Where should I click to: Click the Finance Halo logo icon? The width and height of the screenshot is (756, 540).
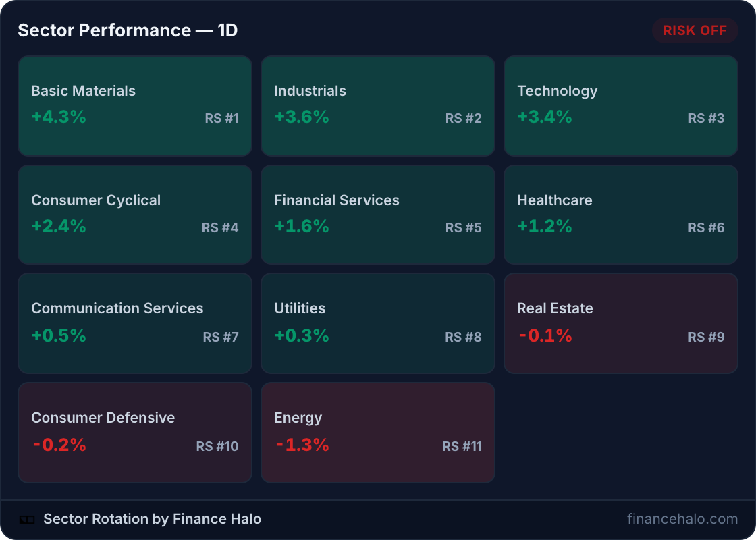(x=27, y=519)
